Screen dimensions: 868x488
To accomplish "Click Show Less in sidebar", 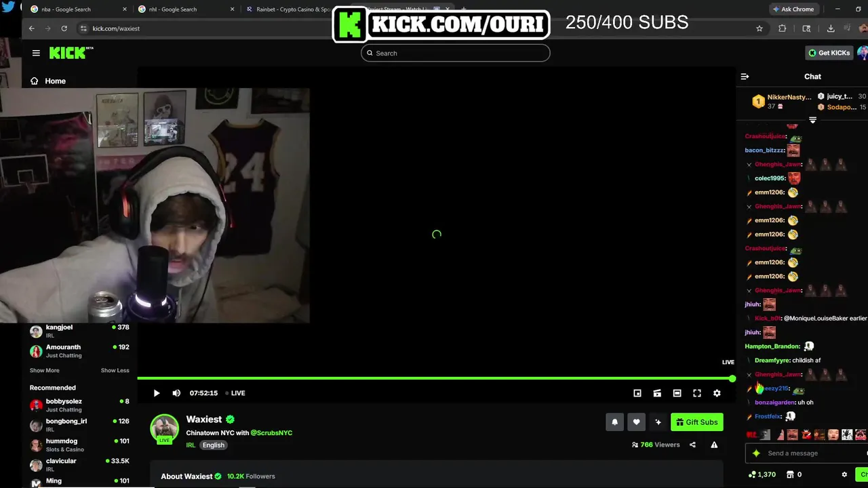I will [115, 371].
